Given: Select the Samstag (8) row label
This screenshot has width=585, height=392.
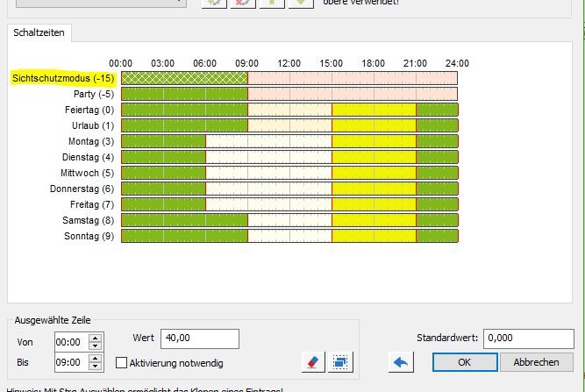Looking at the screenshot, I should [x=88, y=220].
